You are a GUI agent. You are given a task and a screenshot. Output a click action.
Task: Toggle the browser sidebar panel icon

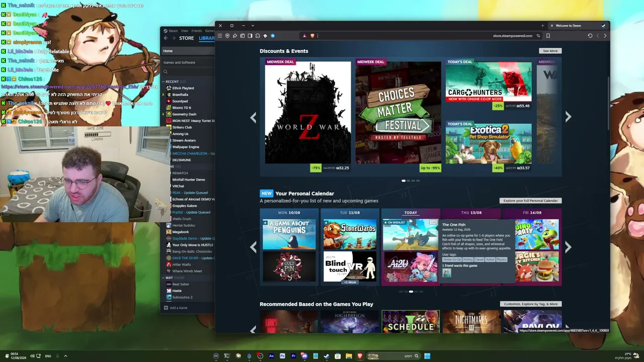point(250,36)
